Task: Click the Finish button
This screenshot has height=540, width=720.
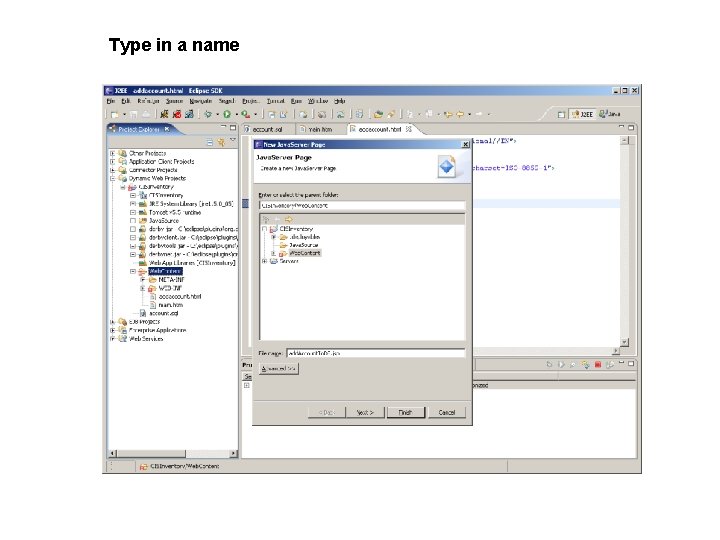Action: pyautogui.click(x=405, y=412)
